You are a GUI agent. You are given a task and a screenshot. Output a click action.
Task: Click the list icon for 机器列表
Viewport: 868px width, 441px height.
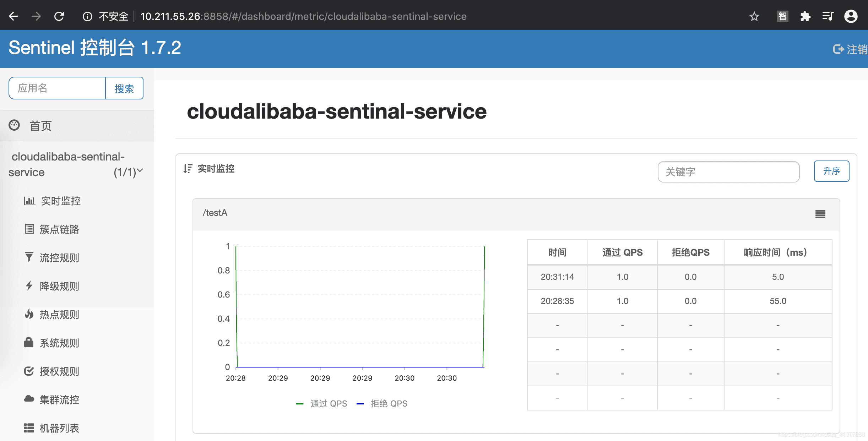(x=29, y=428)
